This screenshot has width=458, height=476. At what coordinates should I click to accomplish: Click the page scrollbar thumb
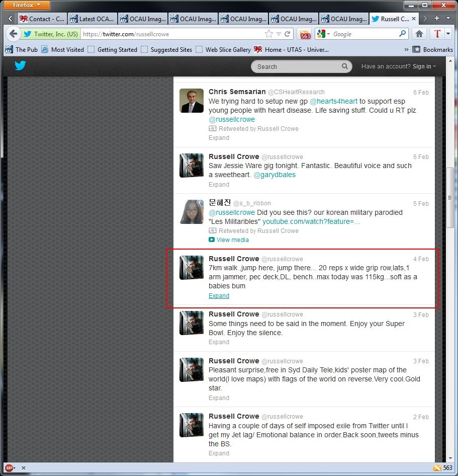450,198
